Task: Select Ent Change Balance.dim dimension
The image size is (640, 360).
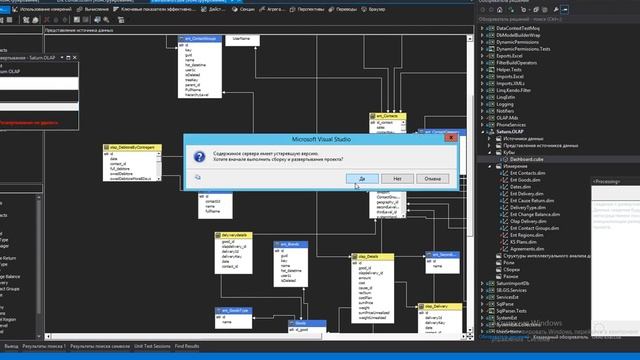Action: pos(535,215)
